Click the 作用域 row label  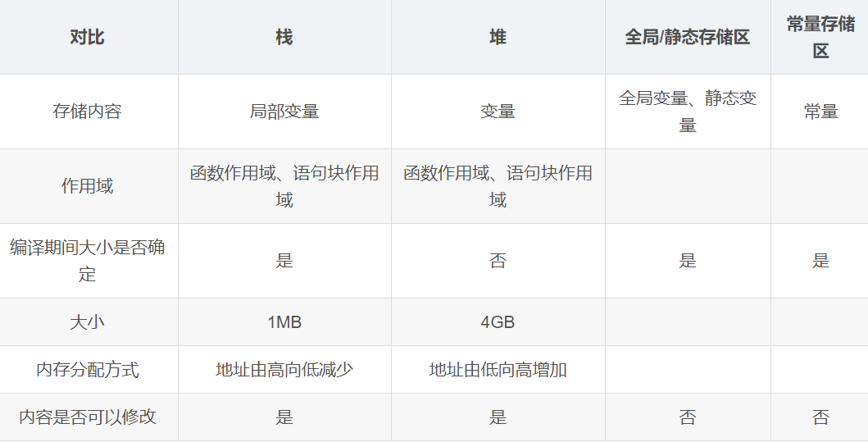(x=87, y=186)
